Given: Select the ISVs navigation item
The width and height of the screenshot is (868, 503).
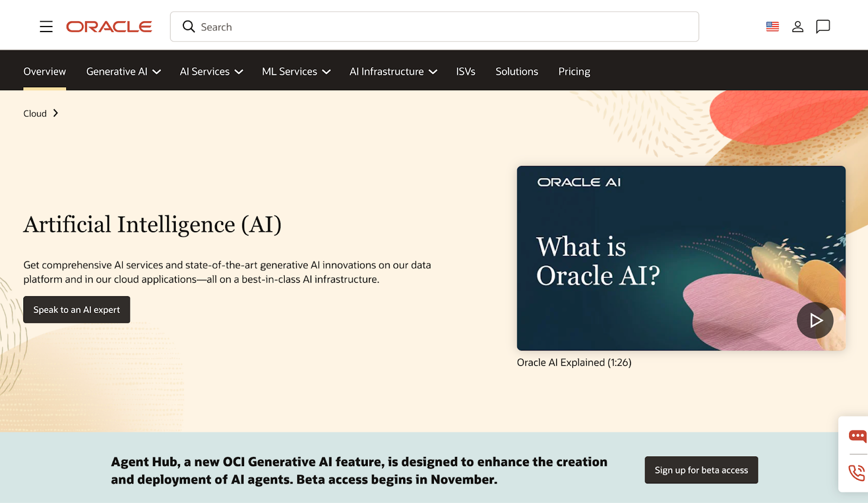Looking at the screenshot, I should (465, 71).
